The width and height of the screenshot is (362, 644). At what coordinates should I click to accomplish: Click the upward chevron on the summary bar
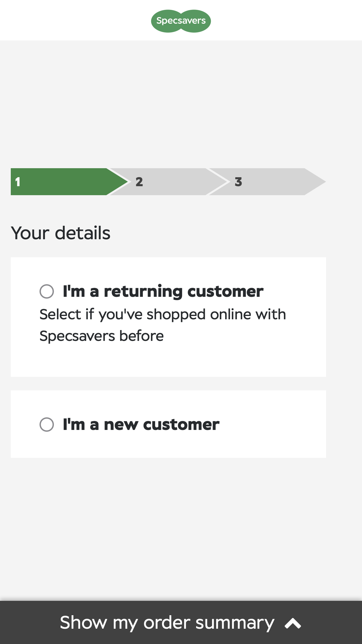pos(293,622)
